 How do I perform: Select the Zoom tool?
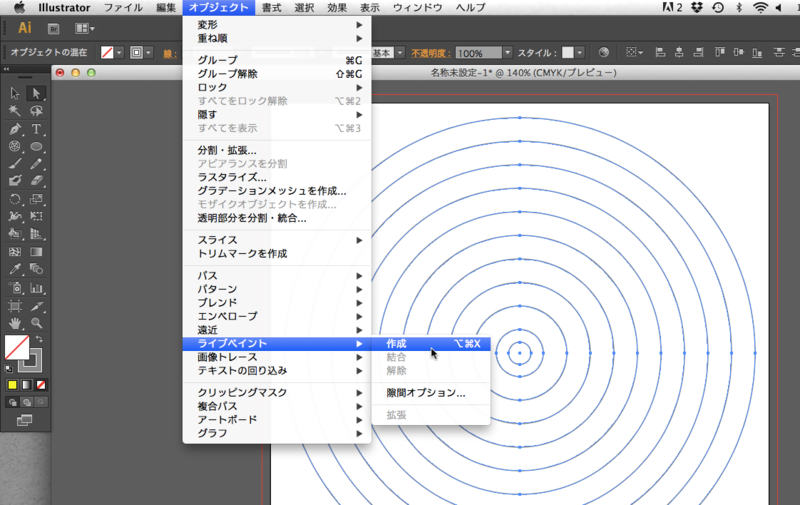[36, 323]
